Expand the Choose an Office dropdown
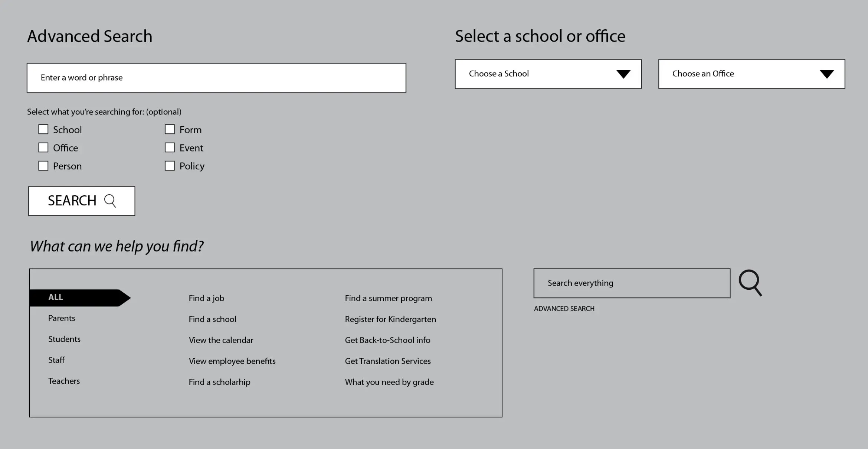Screen dimensions: 868x449 751,74
